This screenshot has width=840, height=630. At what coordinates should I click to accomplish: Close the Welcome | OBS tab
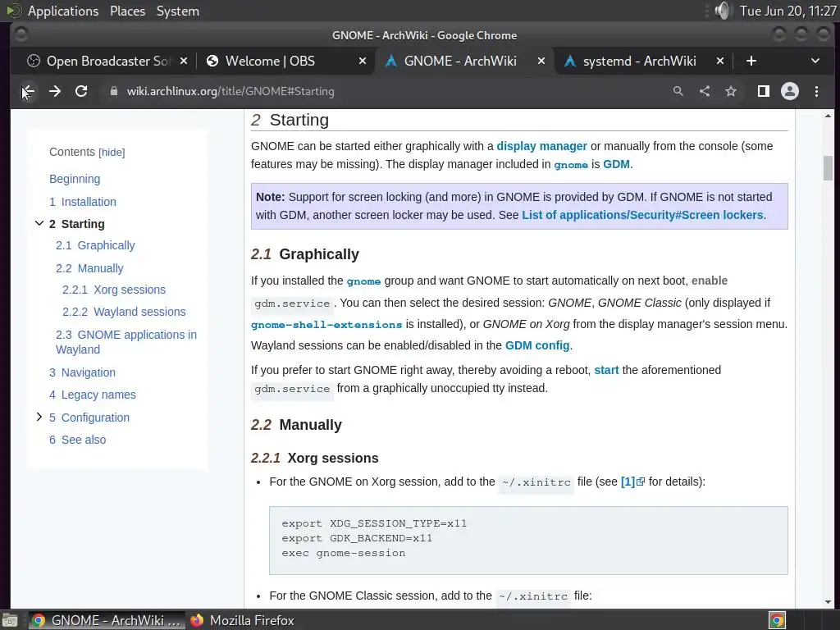(x=363, y=61)
